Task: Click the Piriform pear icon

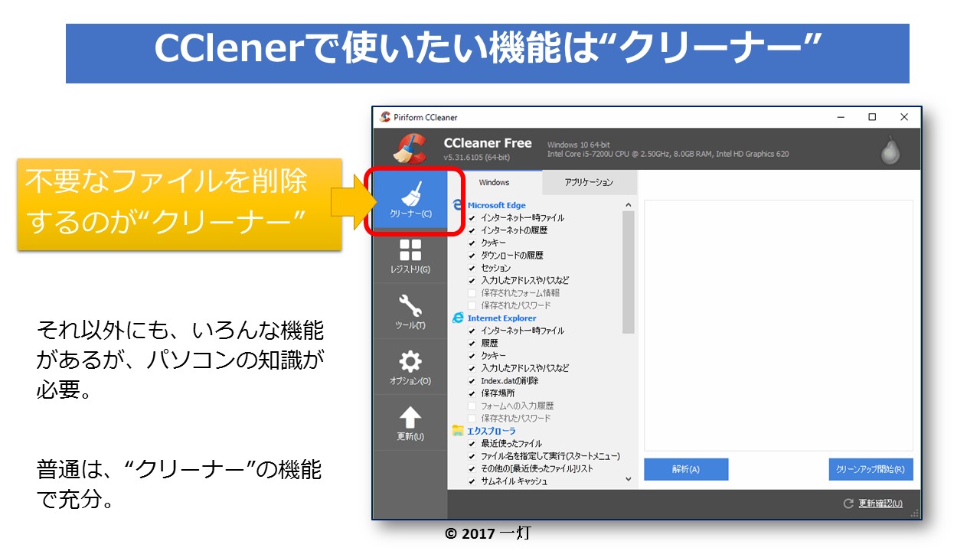Action: pos(890,151)
